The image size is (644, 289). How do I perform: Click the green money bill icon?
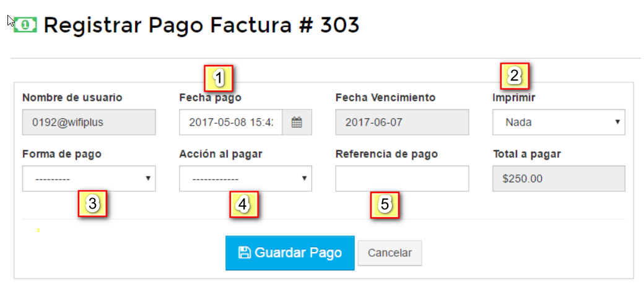tap(25, 25)
